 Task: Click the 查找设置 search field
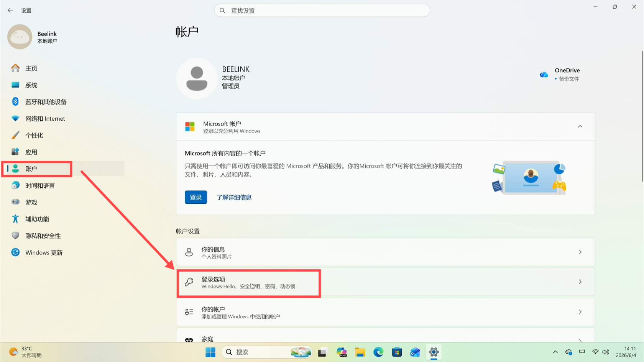322,11
